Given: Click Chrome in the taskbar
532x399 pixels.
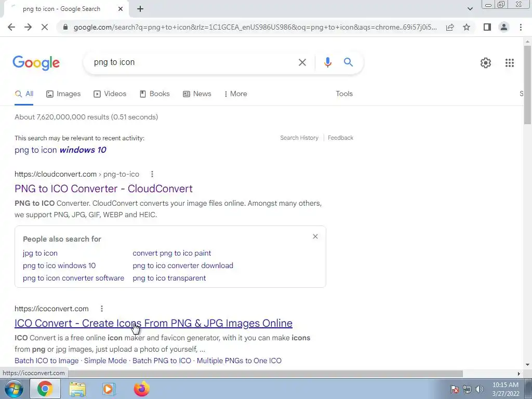Looking at the screenshot, I should click(45, 389).
